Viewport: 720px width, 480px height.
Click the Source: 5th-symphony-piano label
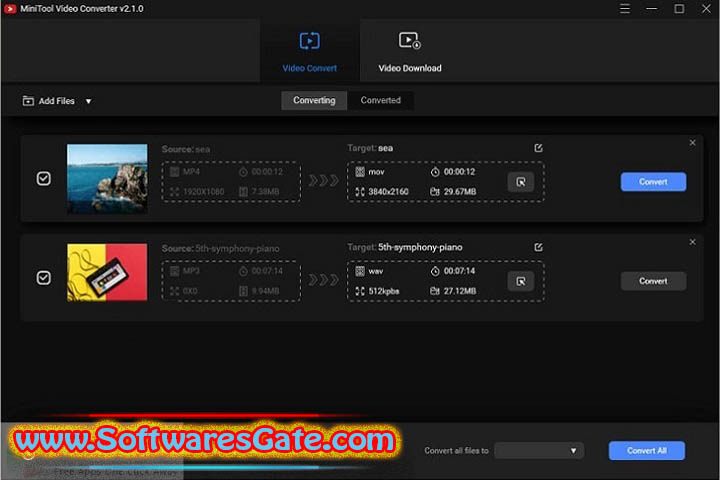[x=220, y=248]
